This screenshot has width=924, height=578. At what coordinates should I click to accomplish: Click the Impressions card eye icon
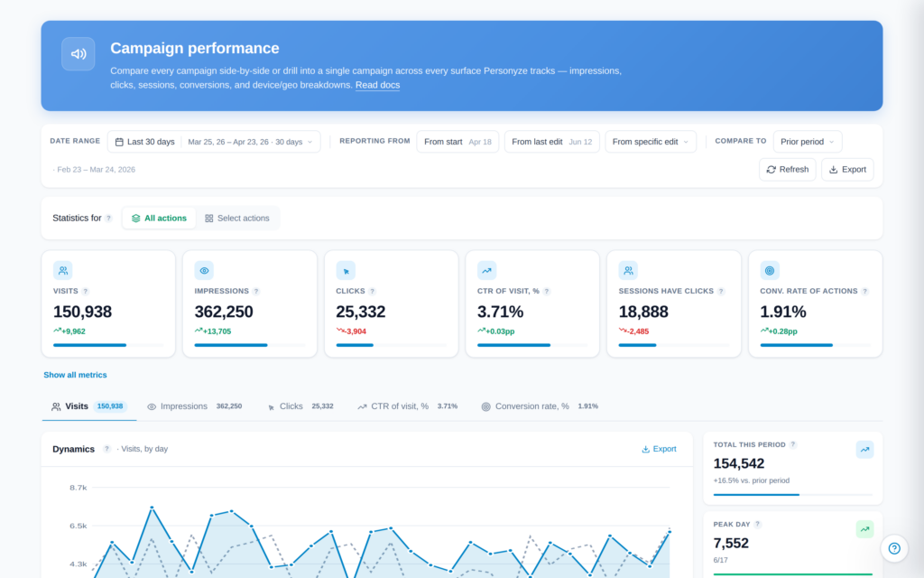pos(204,271)
